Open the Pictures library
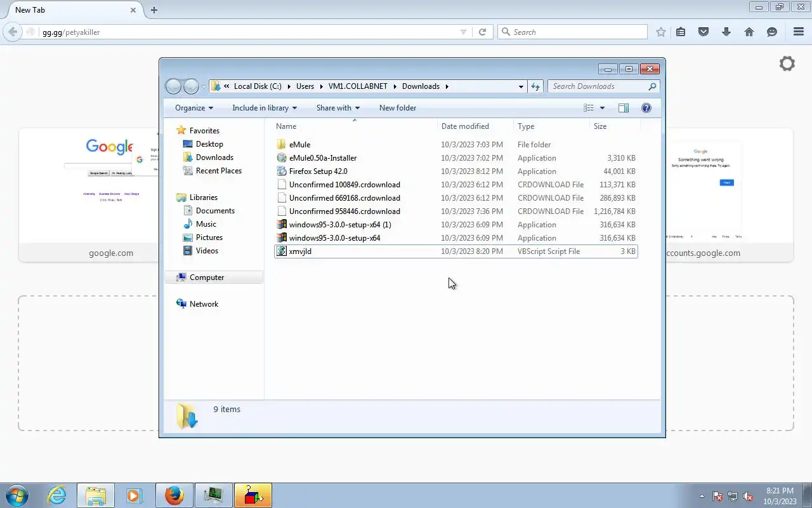812x508 pixels. (x=209, y=237)
